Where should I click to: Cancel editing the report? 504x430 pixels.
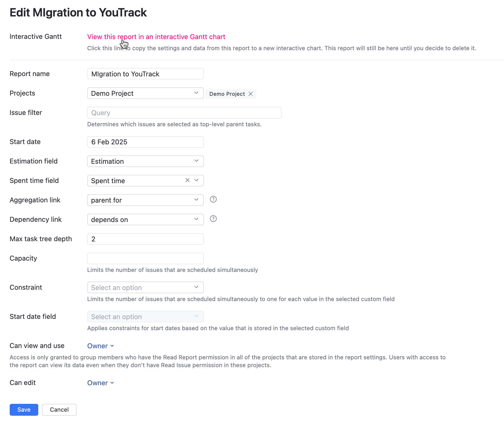pyautogui.click(x=59, y=410)
